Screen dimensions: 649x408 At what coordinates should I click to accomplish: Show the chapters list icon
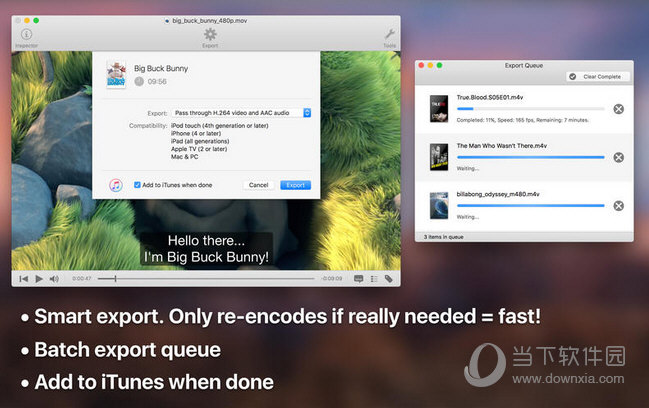374,279
